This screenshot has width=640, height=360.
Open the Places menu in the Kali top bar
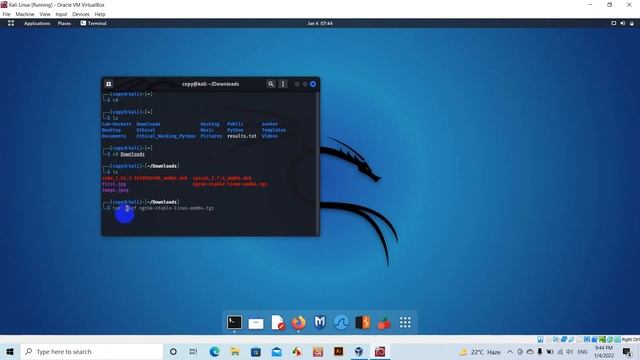[64, 23]
